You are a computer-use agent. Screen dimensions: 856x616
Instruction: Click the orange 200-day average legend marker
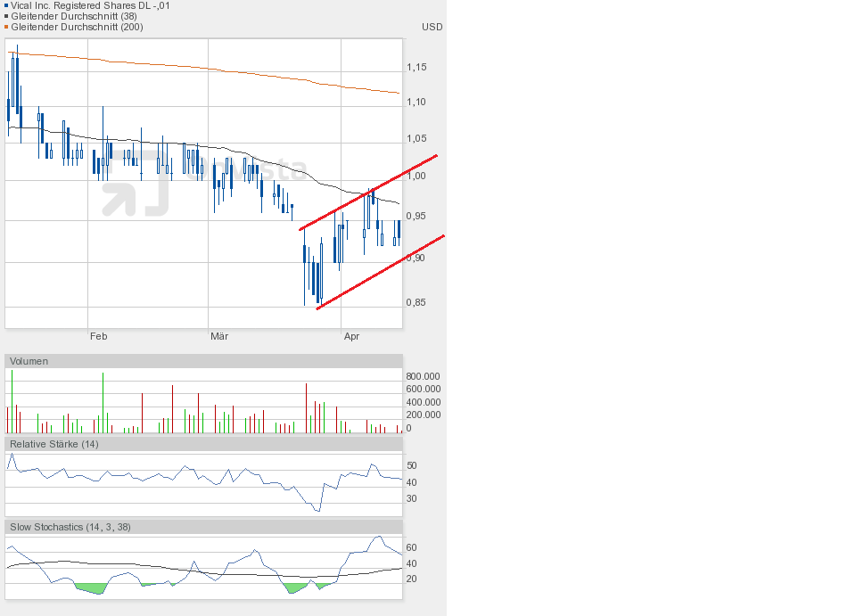click(6, 27)
